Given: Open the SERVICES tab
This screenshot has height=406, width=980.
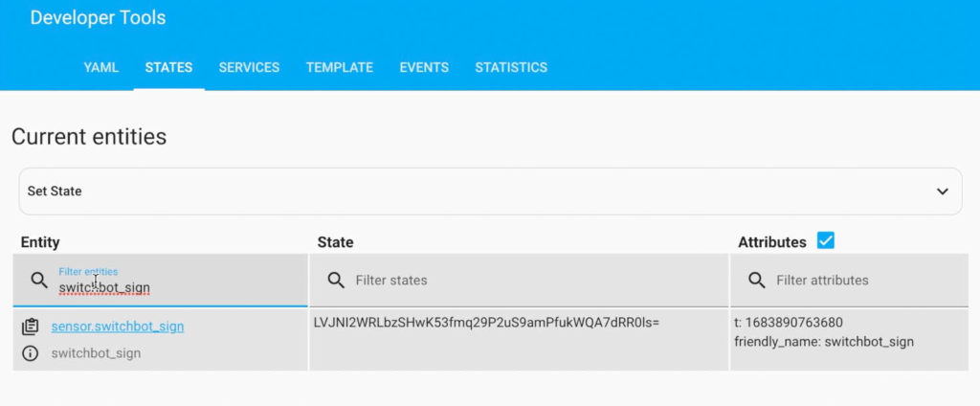Looking at the screenshot, I should click(249, 68).
